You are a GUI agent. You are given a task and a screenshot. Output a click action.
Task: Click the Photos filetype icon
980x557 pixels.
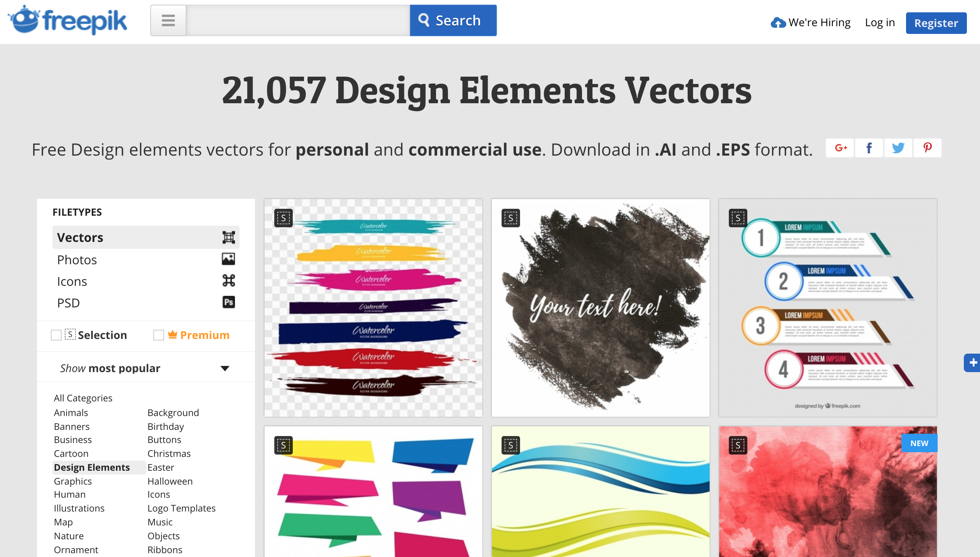coord(228,259)
